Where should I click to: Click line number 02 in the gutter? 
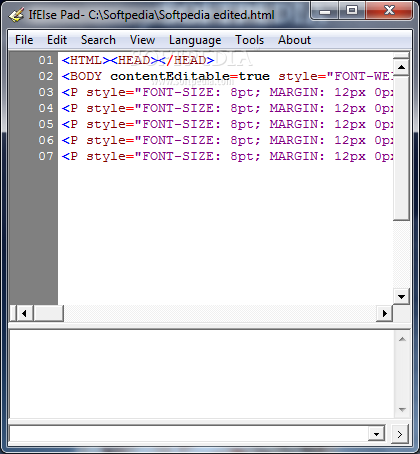tap(46, 76)
